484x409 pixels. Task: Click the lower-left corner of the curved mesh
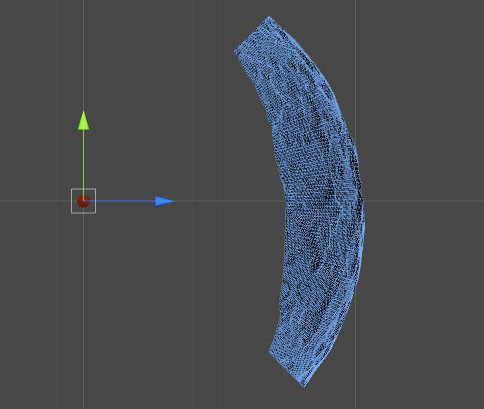[270, 351]
